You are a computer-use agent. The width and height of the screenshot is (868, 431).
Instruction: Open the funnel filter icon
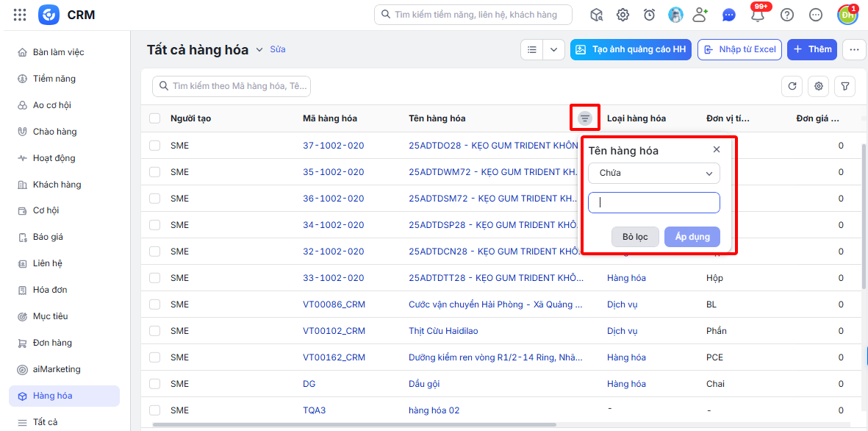pyautogui.click(x=844, y=86)
